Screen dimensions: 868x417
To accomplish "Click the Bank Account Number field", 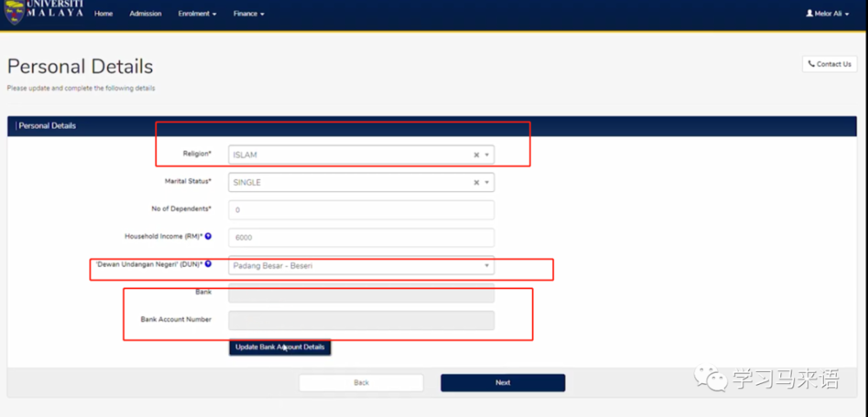I will tap(361, 321).
